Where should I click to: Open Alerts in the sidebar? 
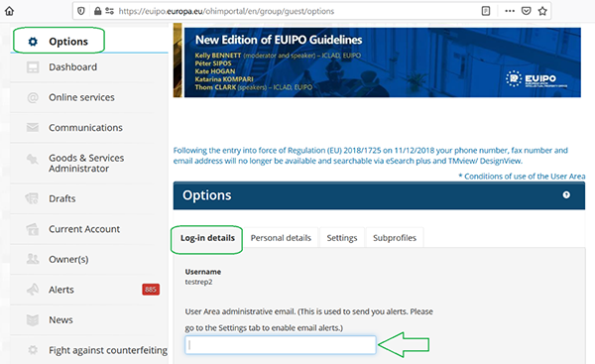tap(61, 290)
